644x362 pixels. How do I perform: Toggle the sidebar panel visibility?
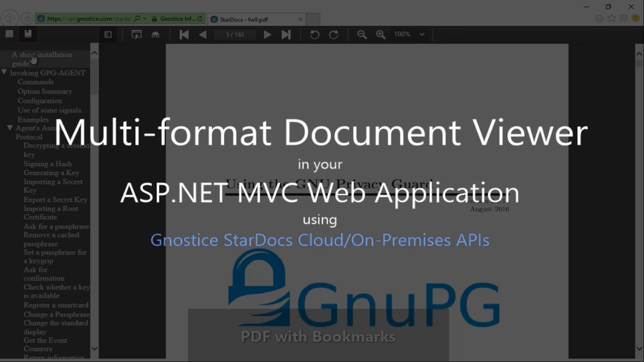108,34
